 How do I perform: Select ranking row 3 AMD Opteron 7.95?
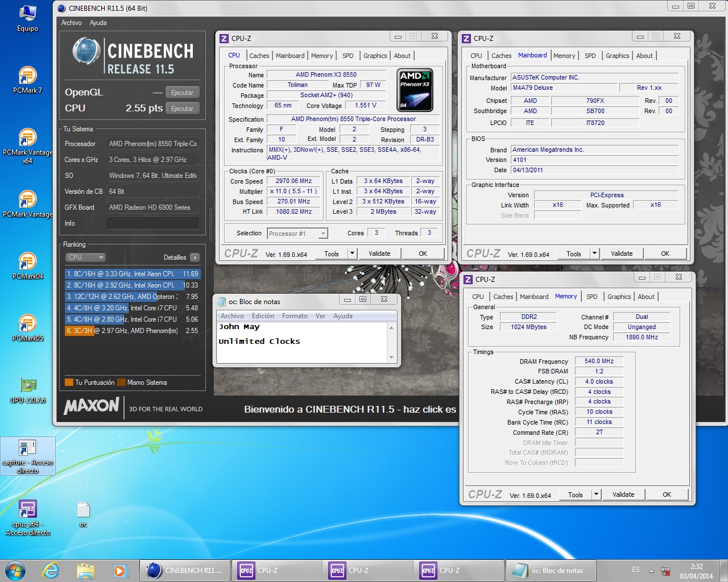(132, 297)
